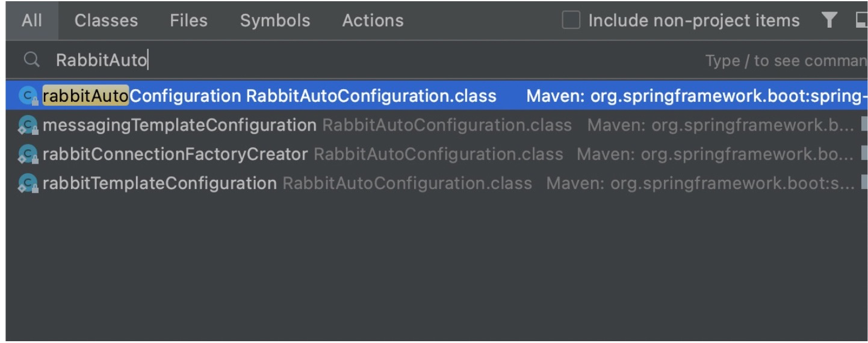Open the filter funnel icon

(x=829, y=20)
